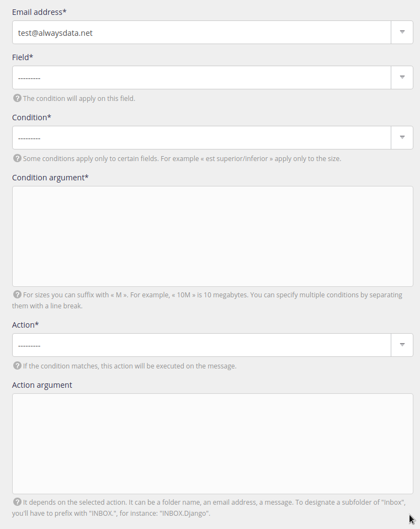The width and height of the screenshot is (420, 529).
Task: Click the question mark icon next to 'Some conditions apply'
Action: 17,158
